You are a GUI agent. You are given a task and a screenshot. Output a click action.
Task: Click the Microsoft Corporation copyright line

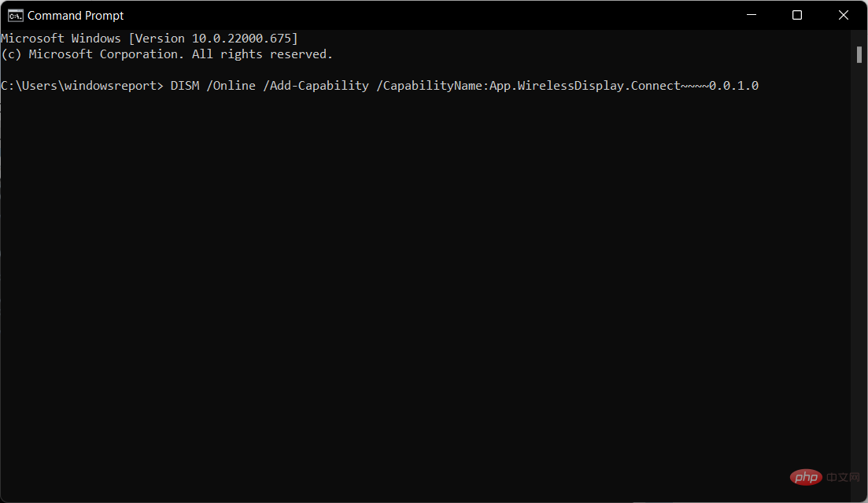point(167,54)
